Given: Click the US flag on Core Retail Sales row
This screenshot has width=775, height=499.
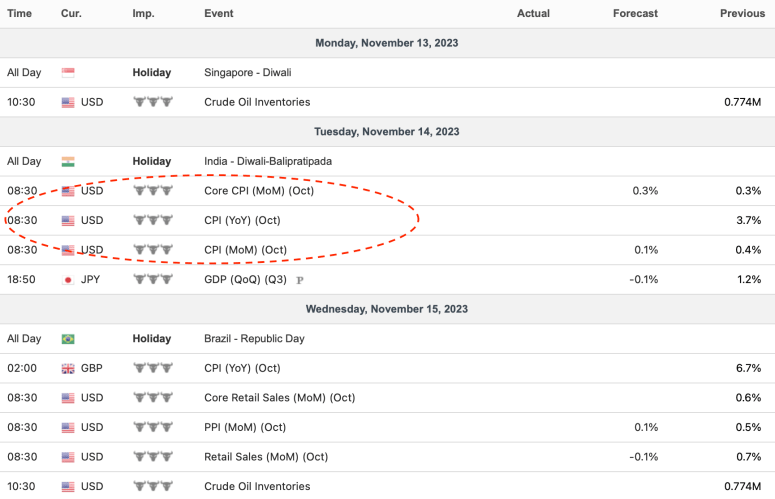Looking at the screenshot, I should click(68, 398).
